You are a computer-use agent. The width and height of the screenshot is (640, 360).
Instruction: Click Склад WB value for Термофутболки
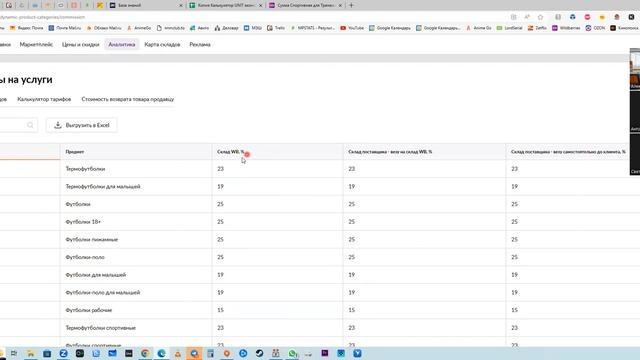220,169
